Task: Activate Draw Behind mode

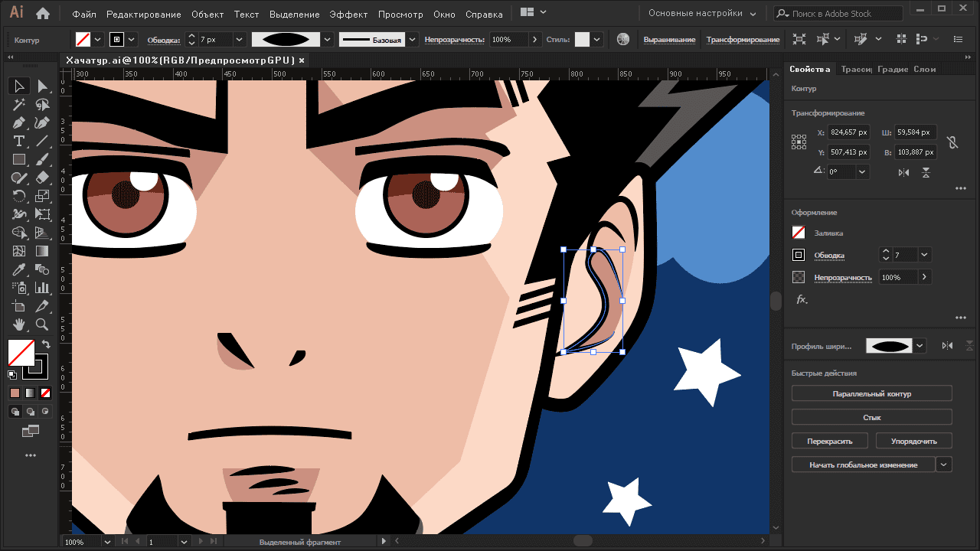Action: click(30, 412)
